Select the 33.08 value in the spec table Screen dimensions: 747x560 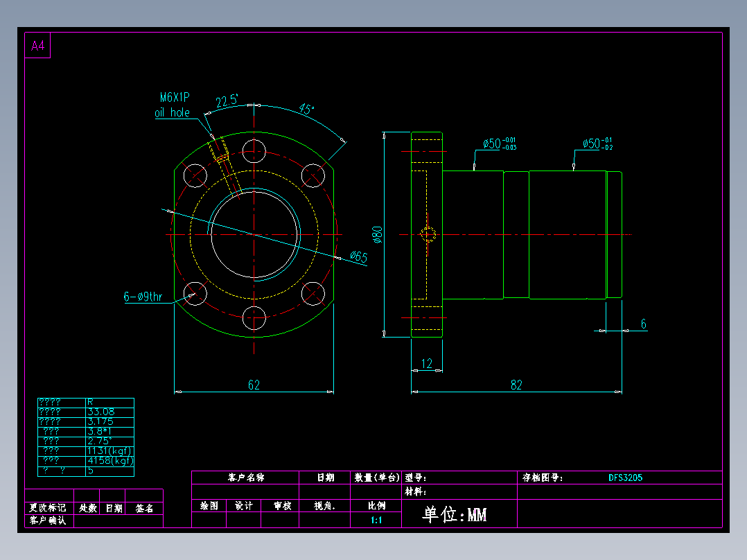100,412
